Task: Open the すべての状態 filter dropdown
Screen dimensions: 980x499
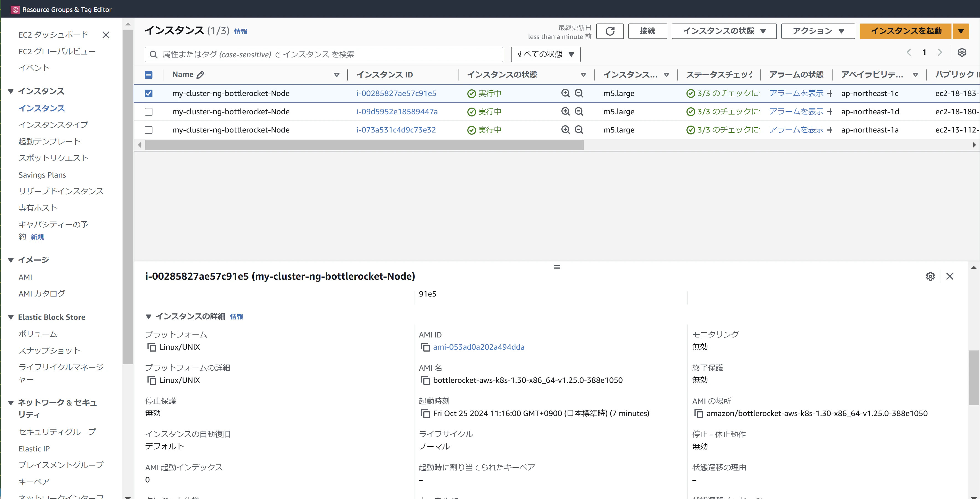Action: coord(546,54)
